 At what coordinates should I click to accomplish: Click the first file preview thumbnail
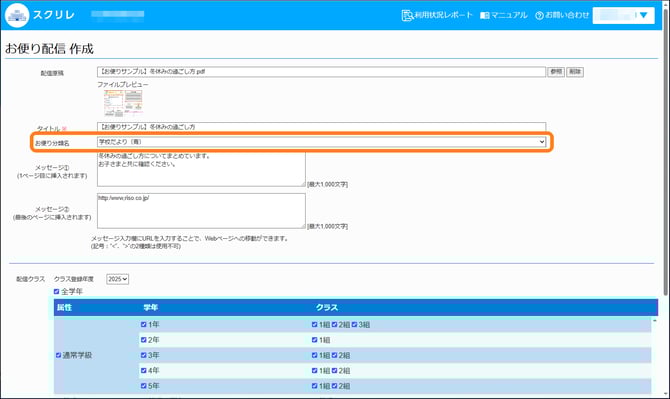[113, 103]
